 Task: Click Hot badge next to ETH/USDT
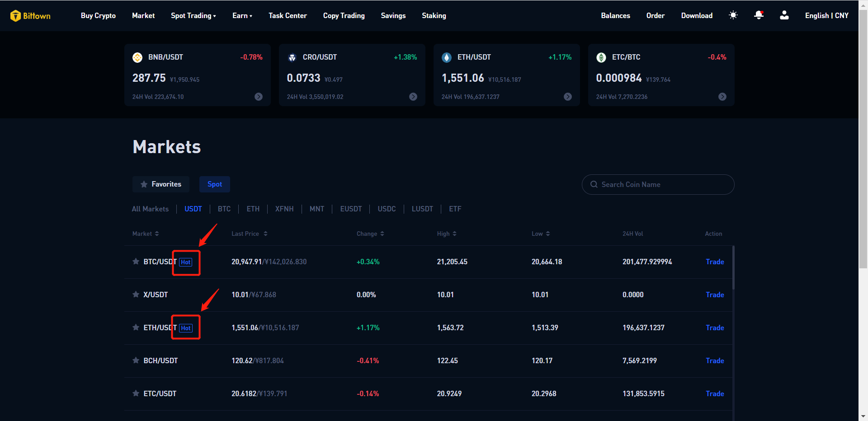click(186, 328)
